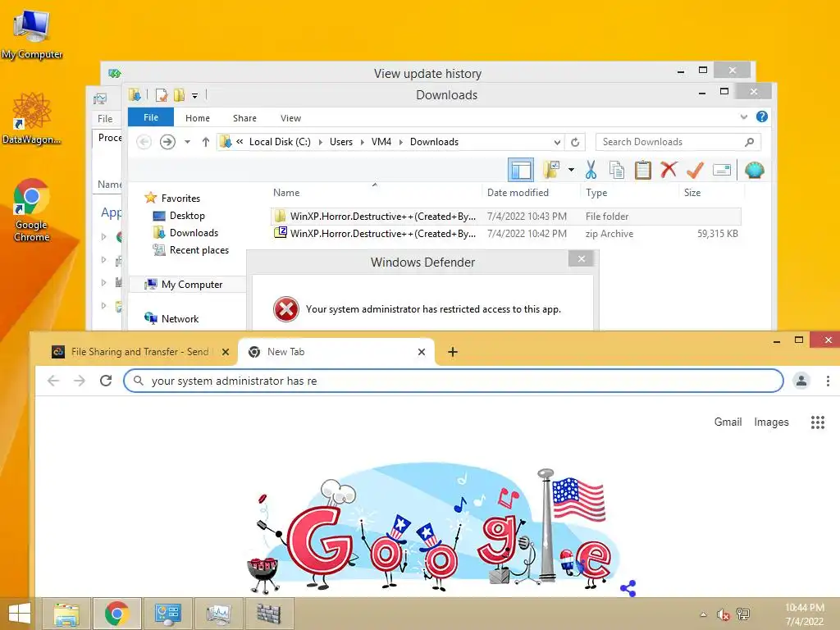Click Search Downloads field
Viewport: 840px width, 630px height.
pyautogui.click(x=678, y=142)
